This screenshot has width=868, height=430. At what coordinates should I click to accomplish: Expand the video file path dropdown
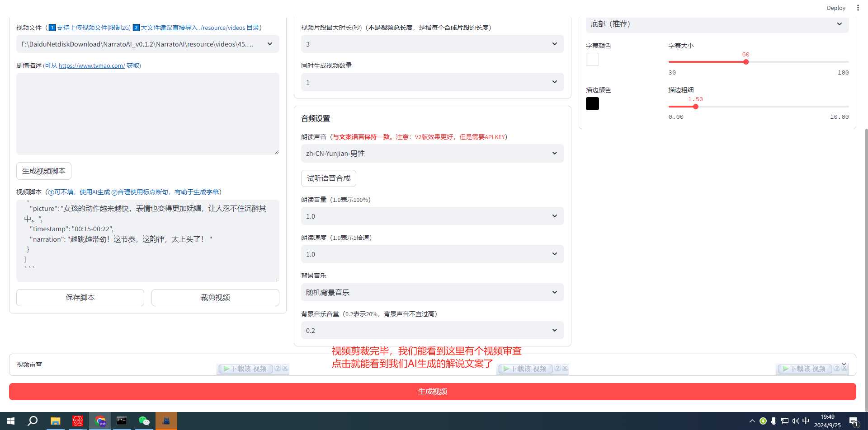click(148, 44)
